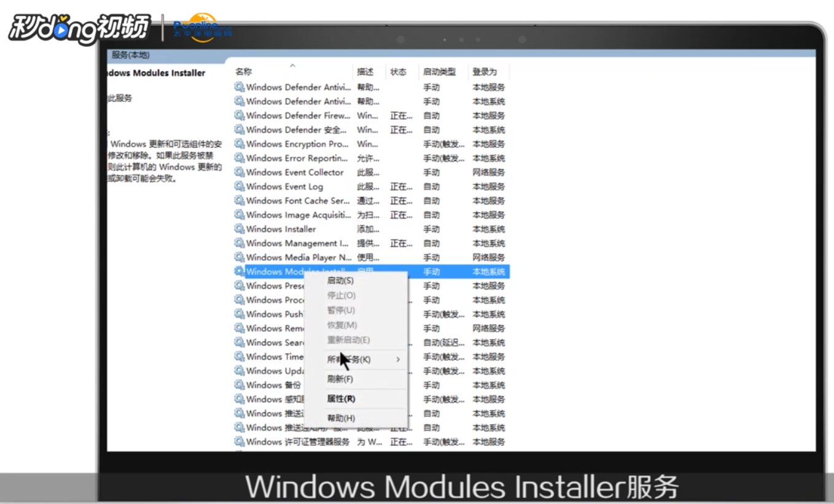834x504 pixels.
Task: Click the Windows Image Acquisition service icon
Action: point(239,214)
